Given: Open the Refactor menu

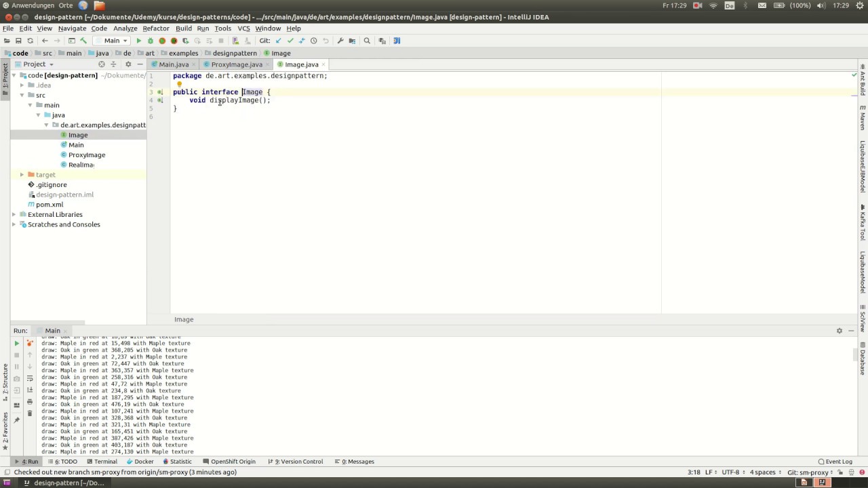Looking at the screenshot, I should (x=155, y=28).
